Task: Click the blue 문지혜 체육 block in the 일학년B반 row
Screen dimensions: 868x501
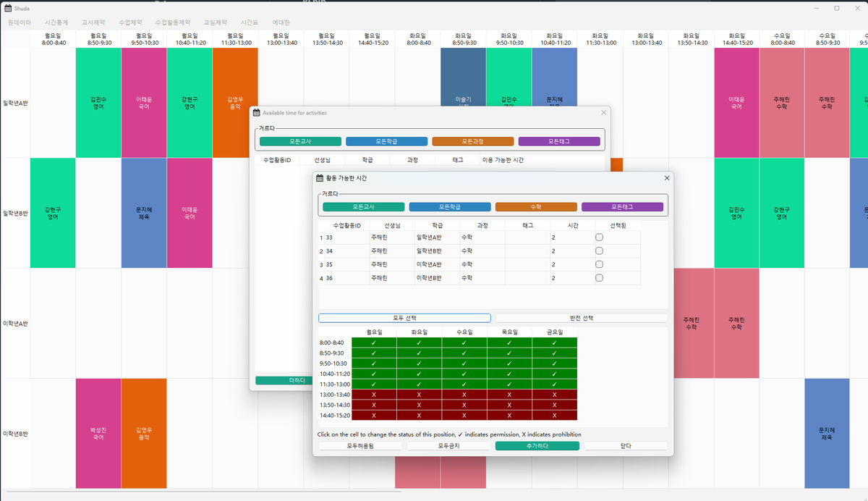Action: pyautogui.click(x=143, y=213)
